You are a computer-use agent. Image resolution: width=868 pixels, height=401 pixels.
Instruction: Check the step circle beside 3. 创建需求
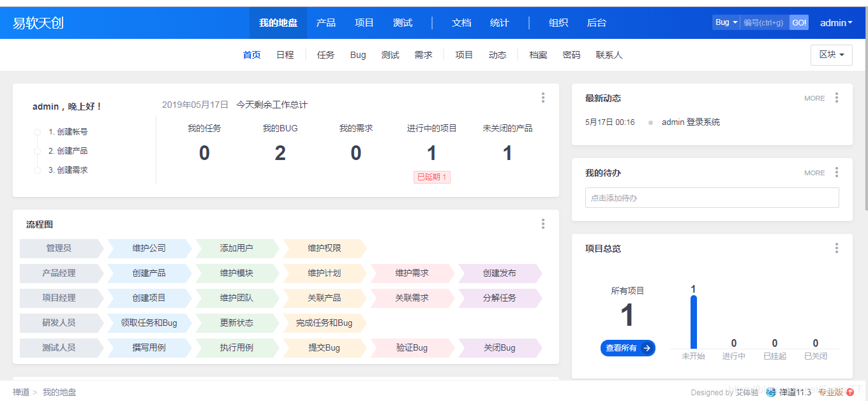click(37, 170)
